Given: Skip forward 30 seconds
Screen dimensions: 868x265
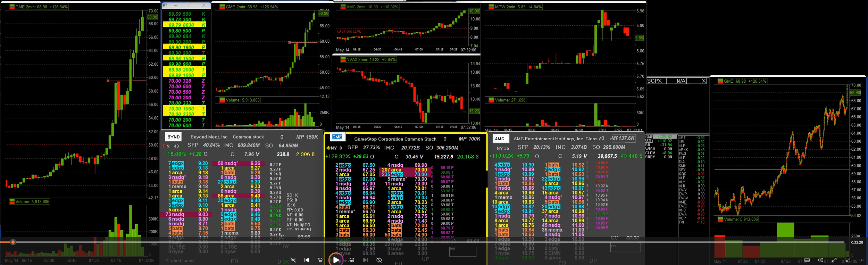Looking at the screenshot, I should (352, 260).
